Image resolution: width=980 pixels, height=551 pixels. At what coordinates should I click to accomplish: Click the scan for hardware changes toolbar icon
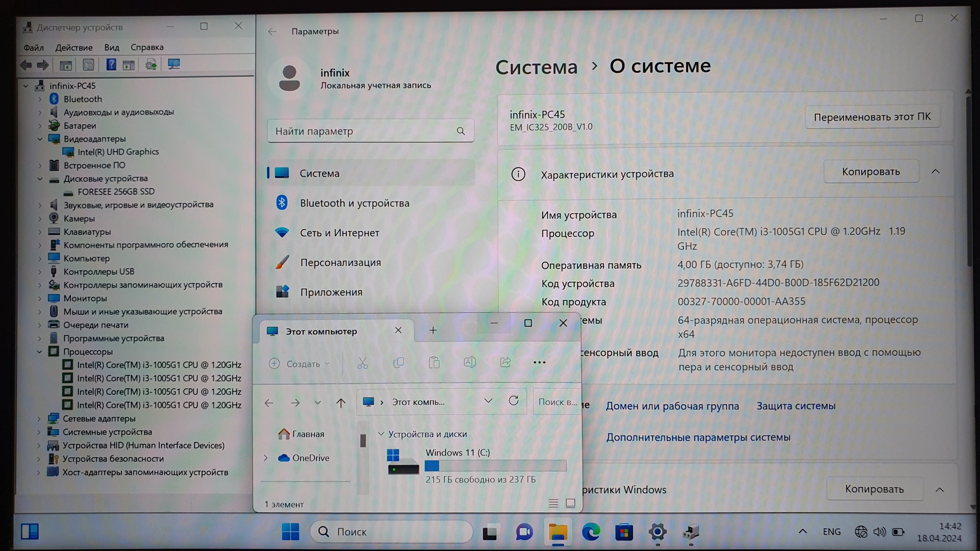point(174,65)
